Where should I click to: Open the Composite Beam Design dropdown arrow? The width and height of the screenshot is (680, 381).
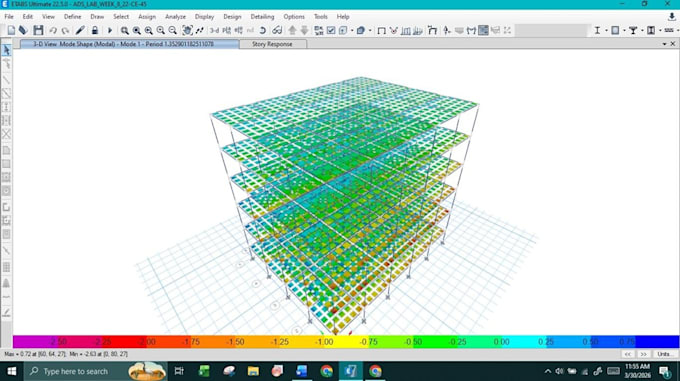[642, 30]
